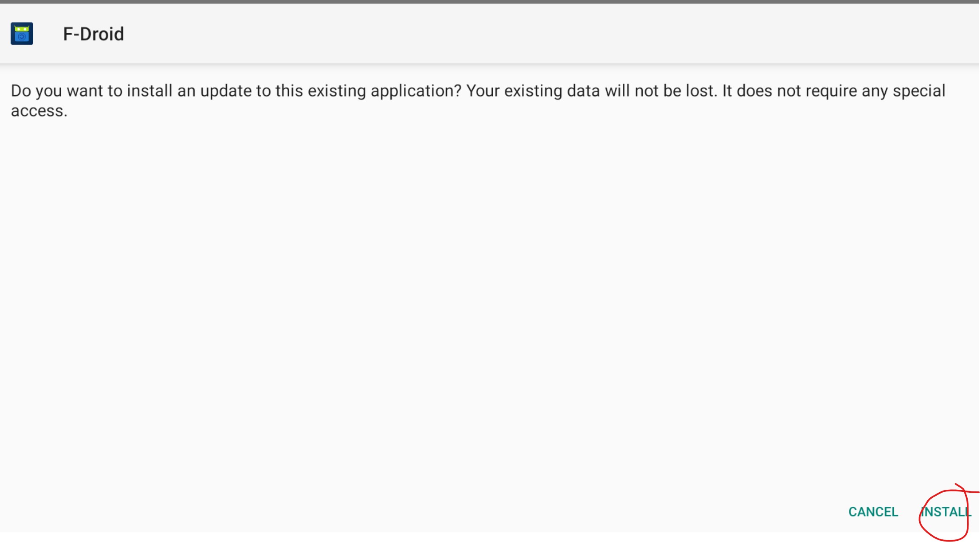Click the F-Droid title text
Screen dimensions: 980x542
tap(93, 34)
